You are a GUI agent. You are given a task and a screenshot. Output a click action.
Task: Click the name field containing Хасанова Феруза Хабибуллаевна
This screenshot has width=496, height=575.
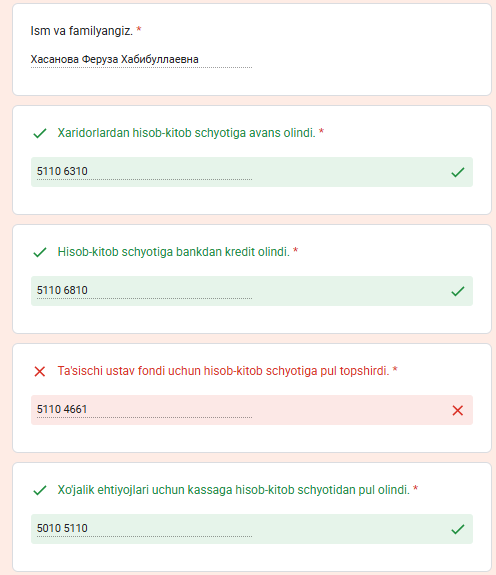[142, 60]
